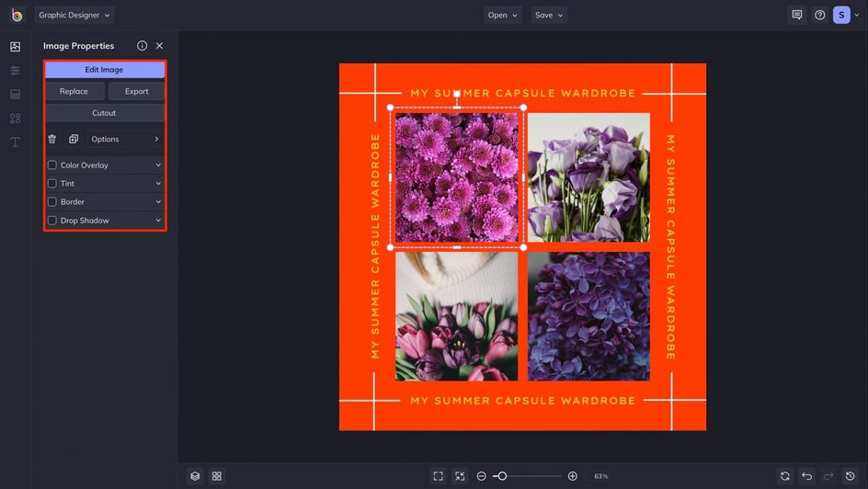Open the layers stack icon
This screenshot has width=868, height=489.
click(195, 476)
